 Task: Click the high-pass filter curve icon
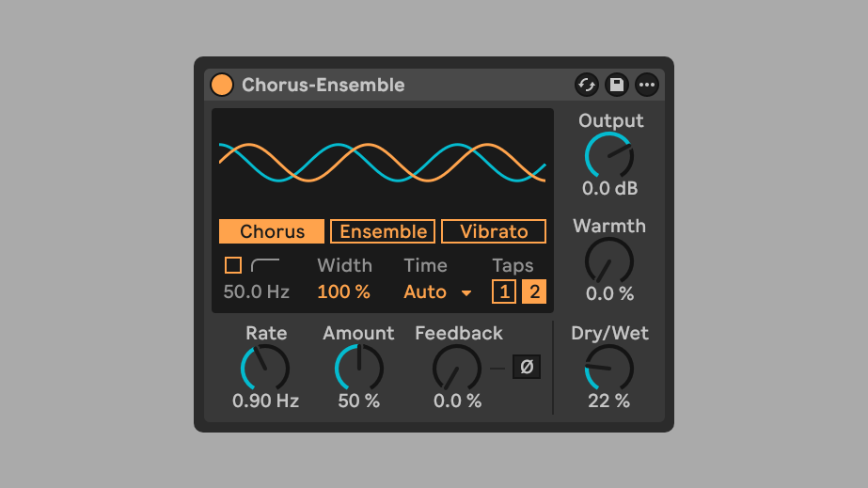point(265,265)
